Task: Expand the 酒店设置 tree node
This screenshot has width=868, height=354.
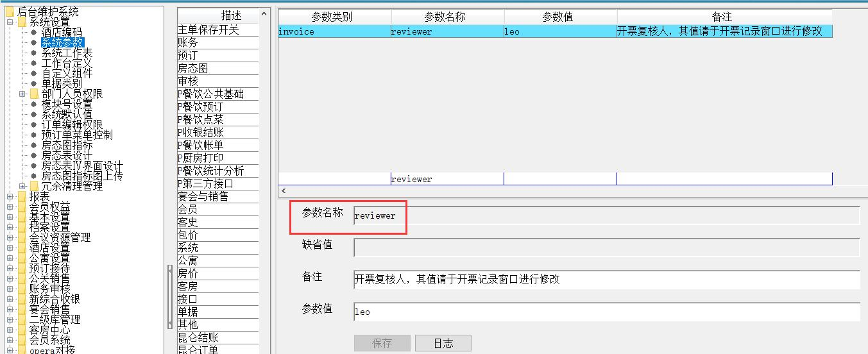Action: coord(10,248)
